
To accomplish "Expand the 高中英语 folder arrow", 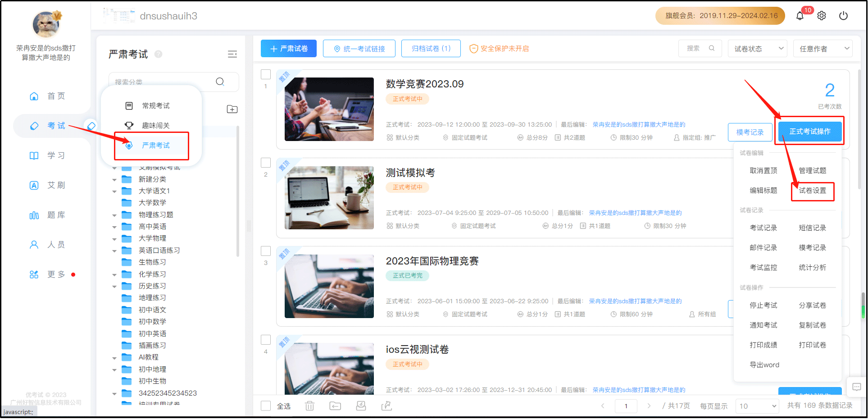I will click(x=114, y=227).
